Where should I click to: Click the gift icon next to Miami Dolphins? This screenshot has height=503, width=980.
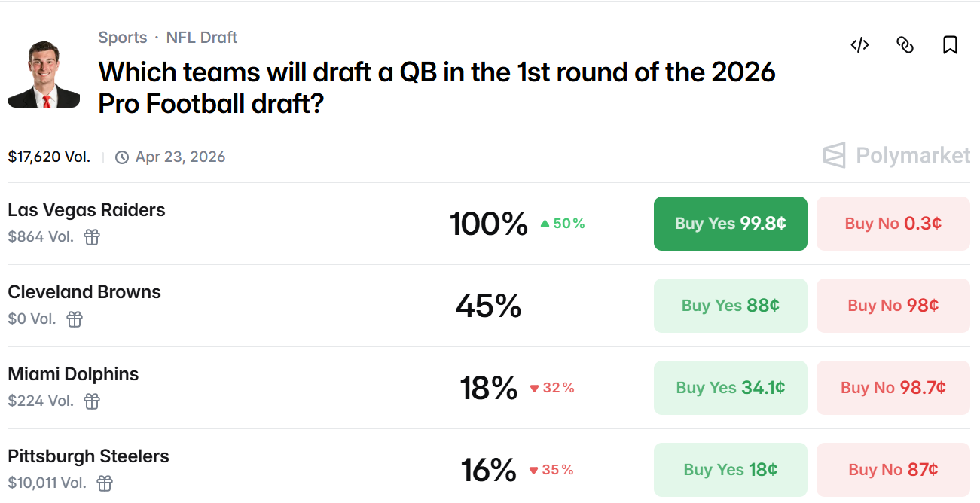[91, 401]
